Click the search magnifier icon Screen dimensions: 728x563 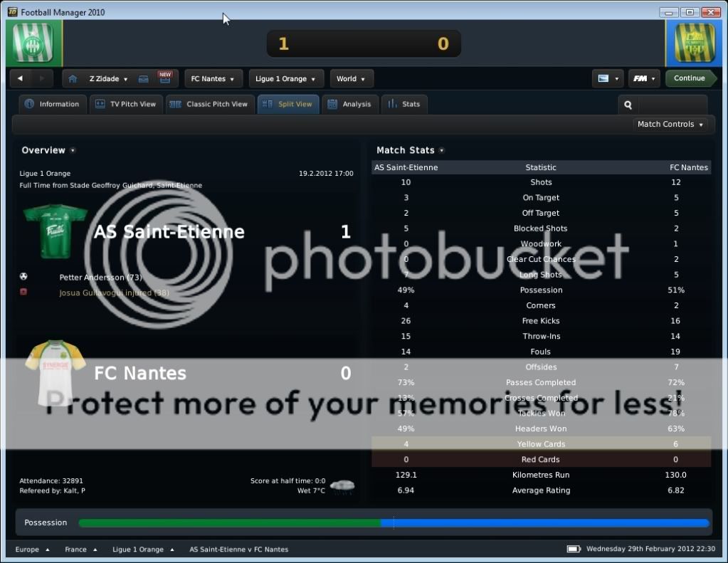pyautogui.click(x=628, y=105)
